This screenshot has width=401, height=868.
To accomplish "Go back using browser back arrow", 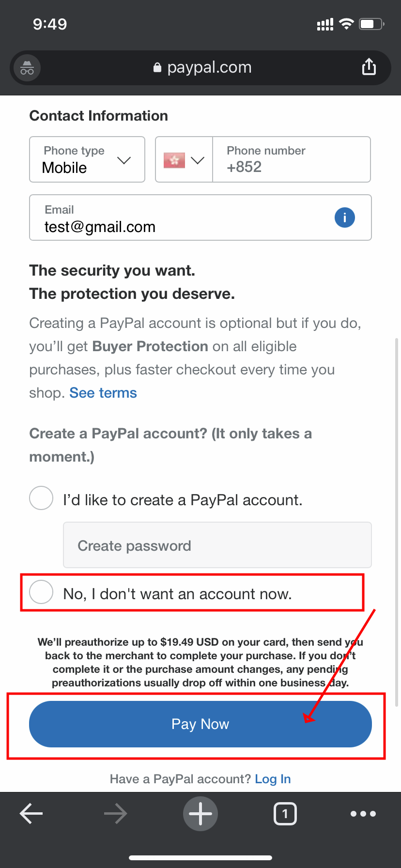I will tap(31, 814).
